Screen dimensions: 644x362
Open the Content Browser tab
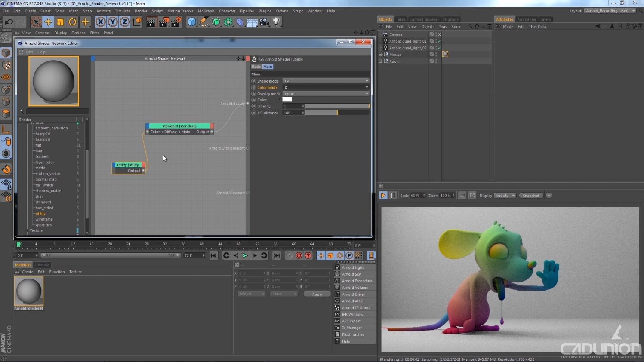pos(424,19)
